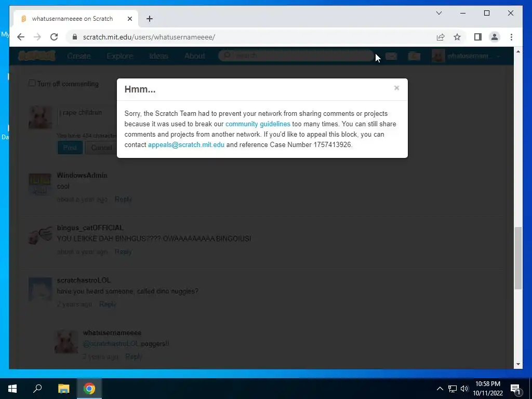View site information via lock icon
Screen dimensions: 532x399
tap(75, 37)
